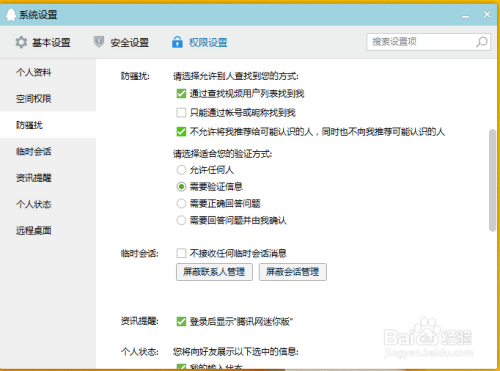This screenshot has height=371, width=500.
Task: Click the QQ penguin icon in title bar
Action: pos(11,15)
